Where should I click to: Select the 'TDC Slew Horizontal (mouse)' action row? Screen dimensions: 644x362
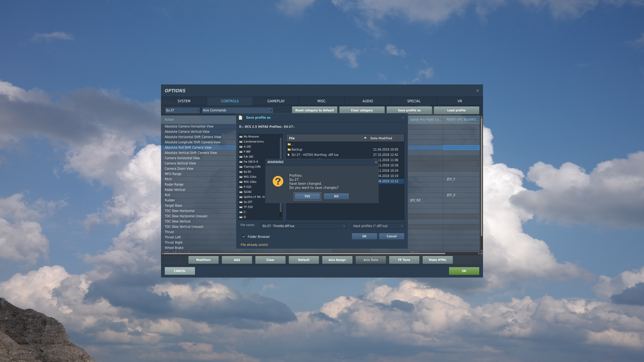click(x=199, y=216)
